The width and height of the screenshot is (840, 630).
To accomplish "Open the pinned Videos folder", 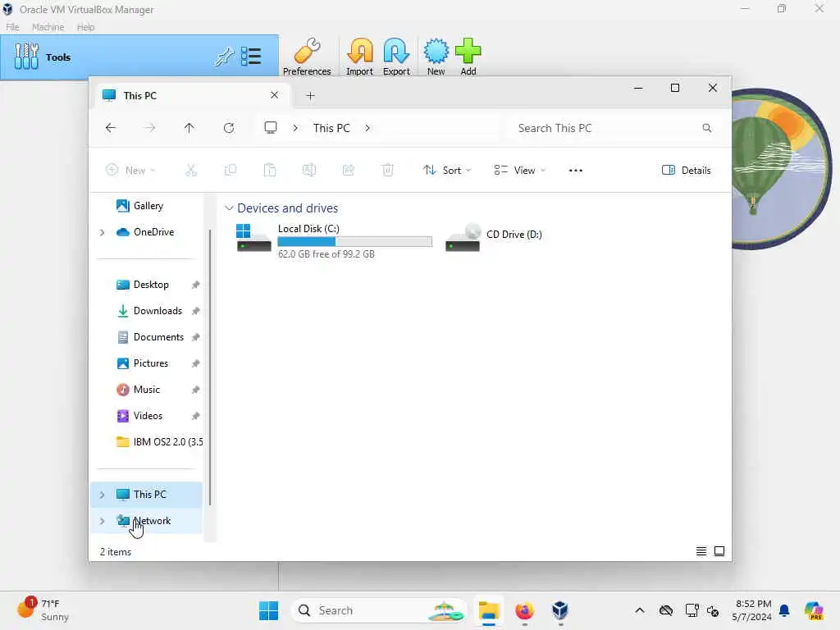I will [148, 416].
